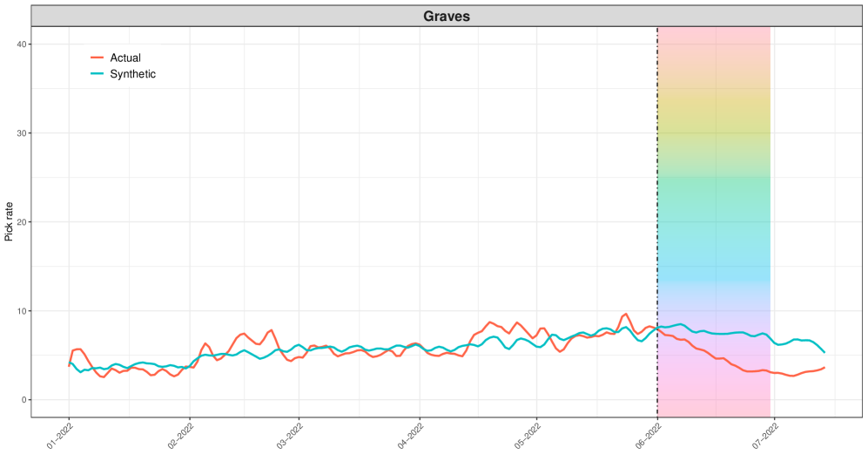Click the red Actual legend line key
The width and height of the screenshot is (868, 468).
97,58
